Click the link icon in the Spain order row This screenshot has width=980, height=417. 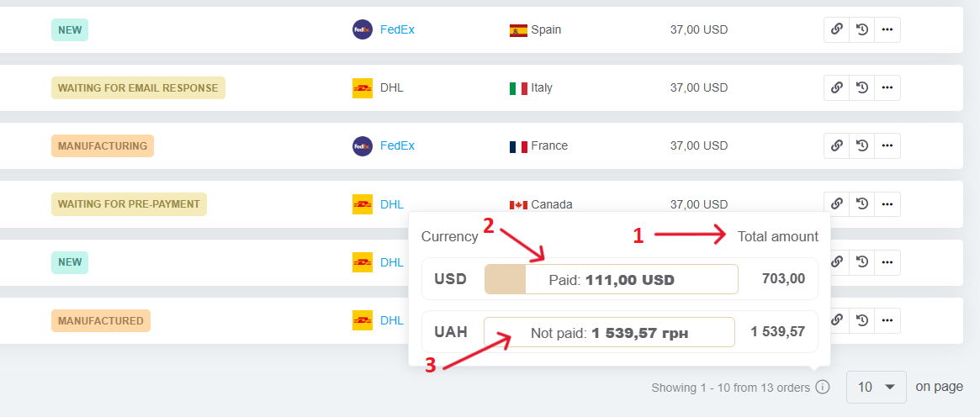coord(836,29)
